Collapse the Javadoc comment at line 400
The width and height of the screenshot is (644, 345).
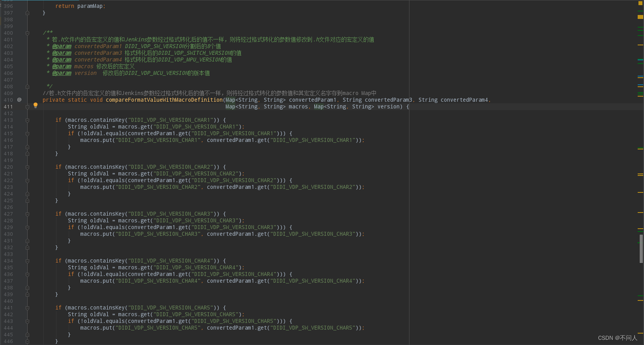(27, 33)
